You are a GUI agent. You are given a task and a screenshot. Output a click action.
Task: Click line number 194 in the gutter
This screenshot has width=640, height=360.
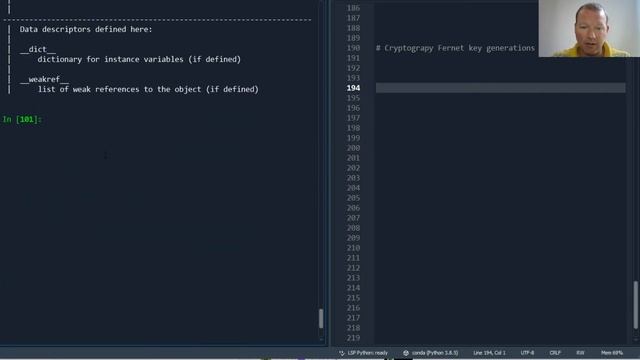pyautogui.click(x=353, y=88)
